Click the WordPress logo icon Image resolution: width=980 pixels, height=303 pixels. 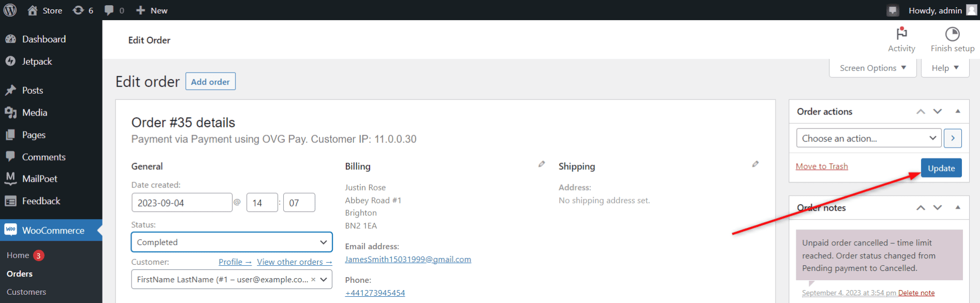10,10
